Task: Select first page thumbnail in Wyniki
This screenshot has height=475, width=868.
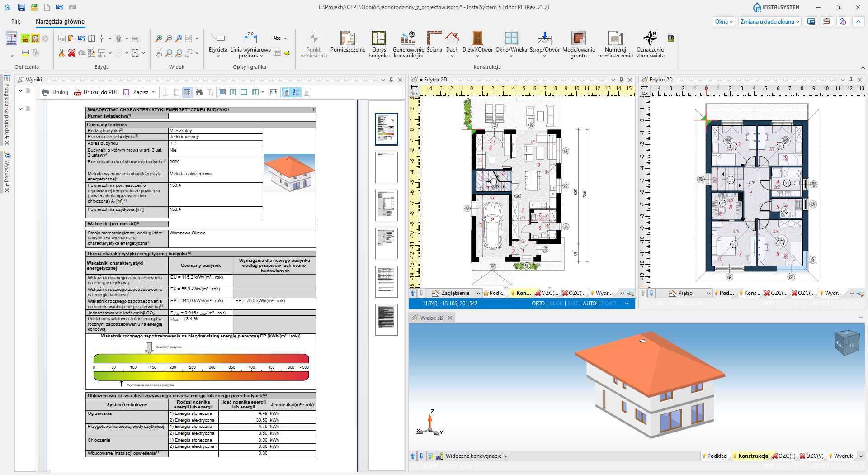Action: click(x=387, y=129)
